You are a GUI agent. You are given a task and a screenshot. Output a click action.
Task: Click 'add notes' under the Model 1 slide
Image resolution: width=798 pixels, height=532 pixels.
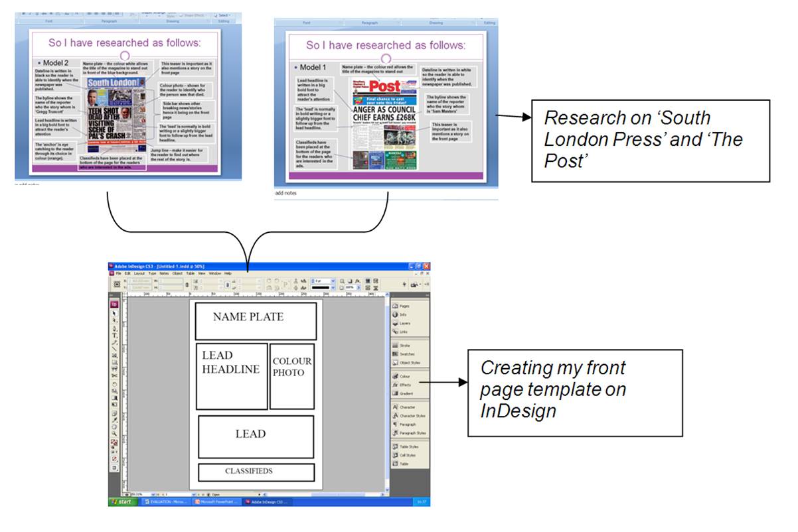click(x=286, y=193)
